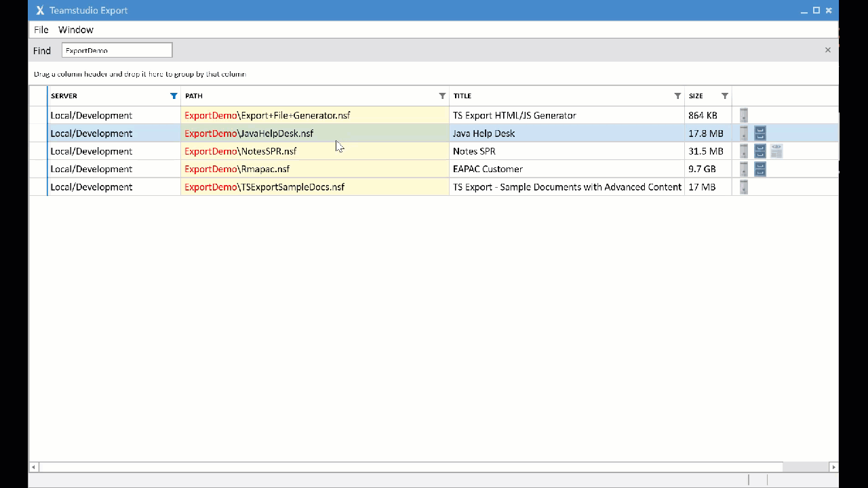
Task: Open the filter on the SERVER column
Action: point(174,96)
